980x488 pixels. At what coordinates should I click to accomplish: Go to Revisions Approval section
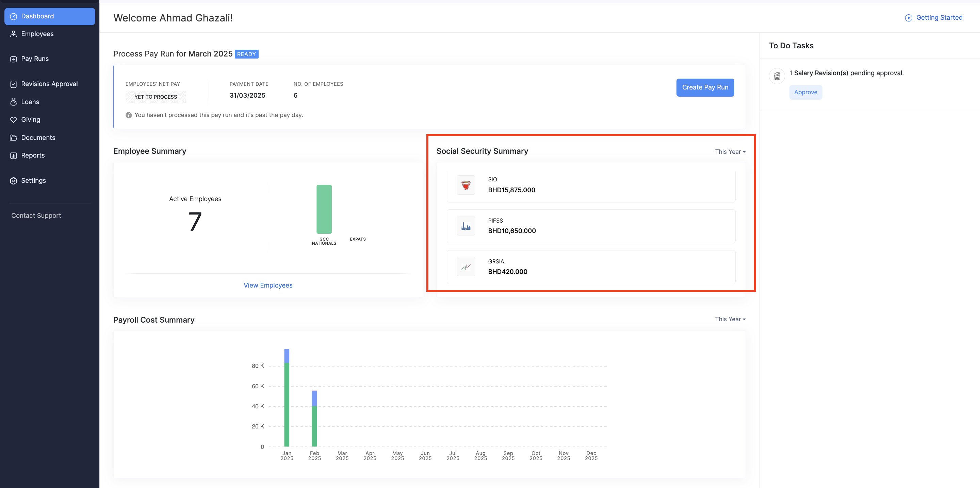click(x=49, y=84)
